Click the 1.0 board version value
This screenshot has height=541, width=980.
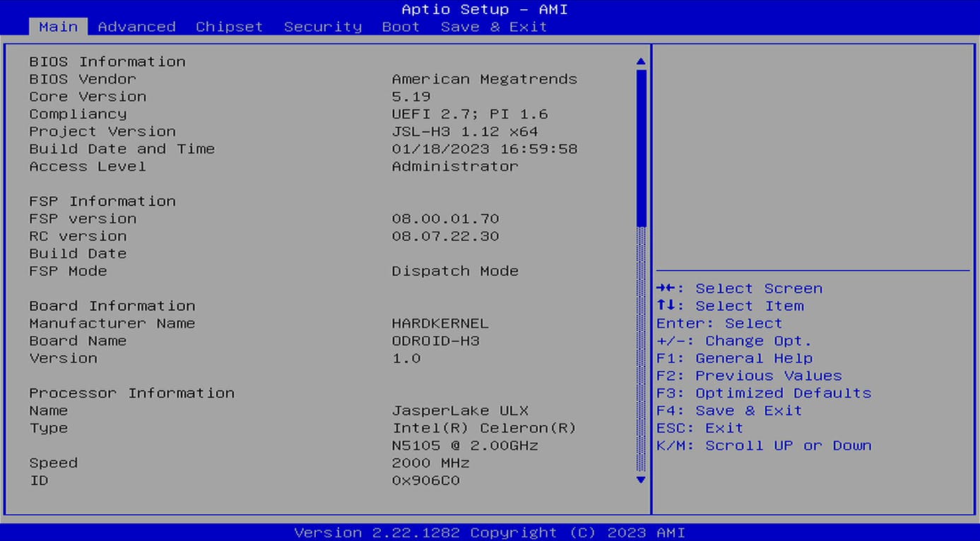coord(406,358)
